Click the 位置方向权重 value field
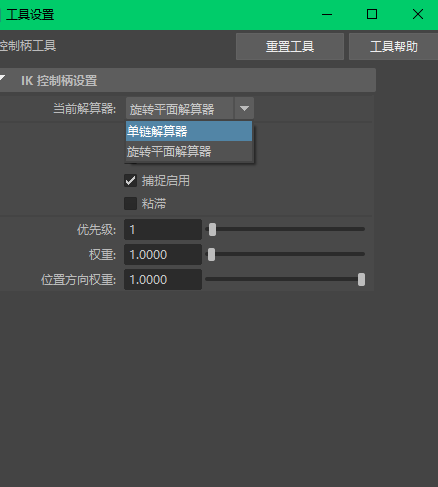This screenshot has height=487, width=438. pyautogui.click(x=163, y=279)
